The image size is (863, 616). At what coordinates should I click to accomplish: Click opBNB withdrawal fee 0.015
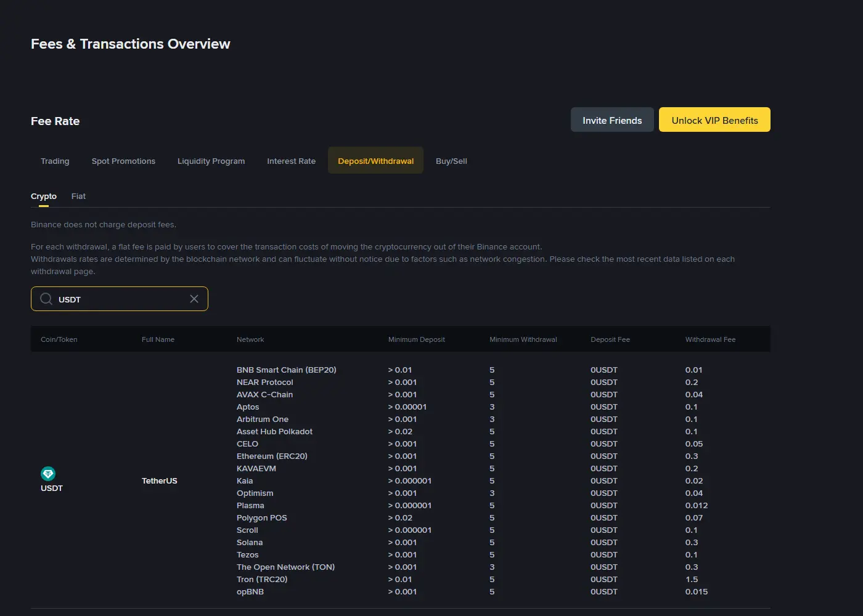click(x=697, y=591)
